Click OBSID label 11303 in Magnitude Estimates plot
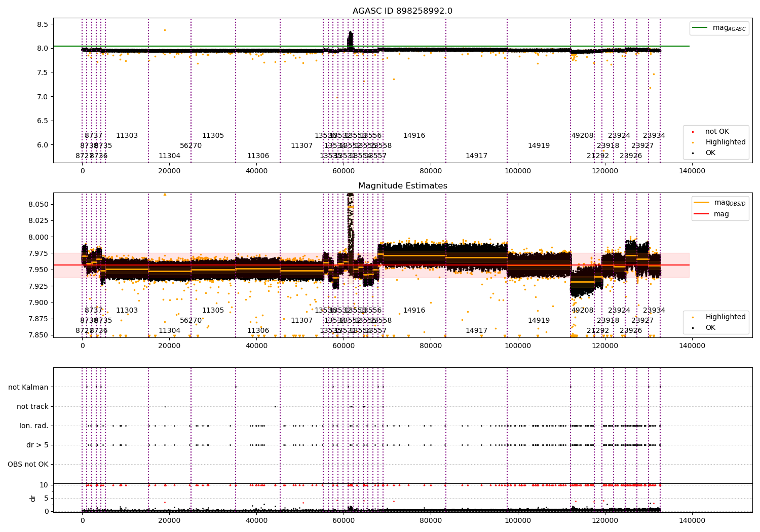760x532 pixels. coord(127,311)
